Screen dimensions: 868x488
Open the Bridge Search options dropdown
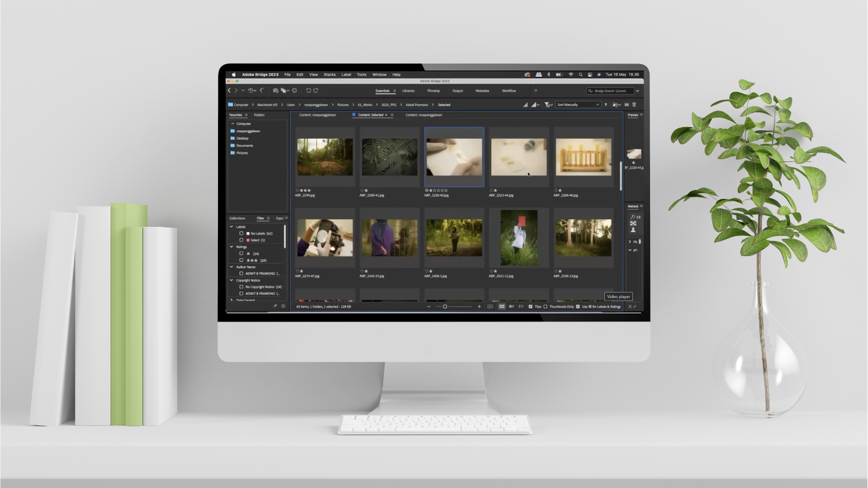pyautogui.click(x=637, y=91)
